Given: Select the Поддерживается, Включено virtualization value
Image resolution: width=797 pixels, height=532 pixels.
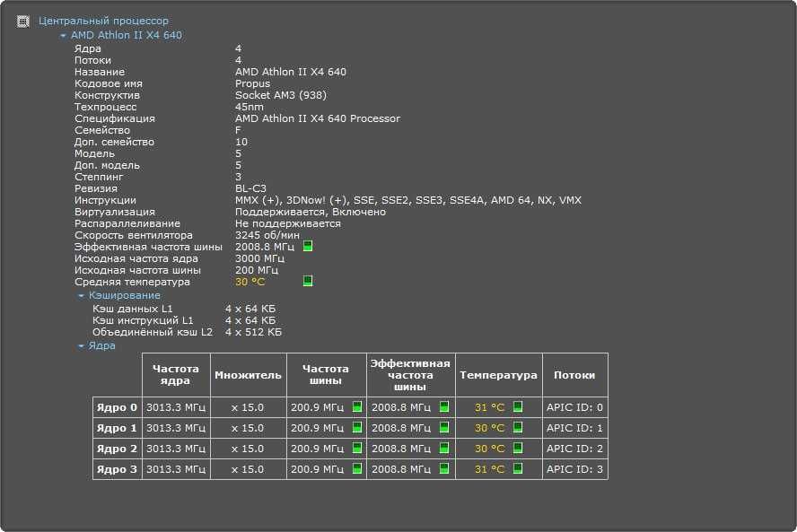Looking at the screenshot, I should (x=310, y=212).
